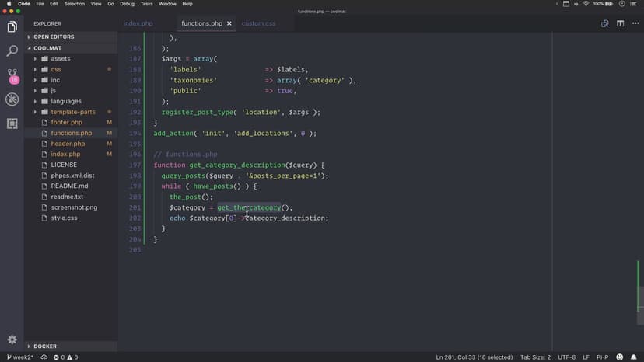
Task: Click the open changes icon
Action: click(604, 23)
